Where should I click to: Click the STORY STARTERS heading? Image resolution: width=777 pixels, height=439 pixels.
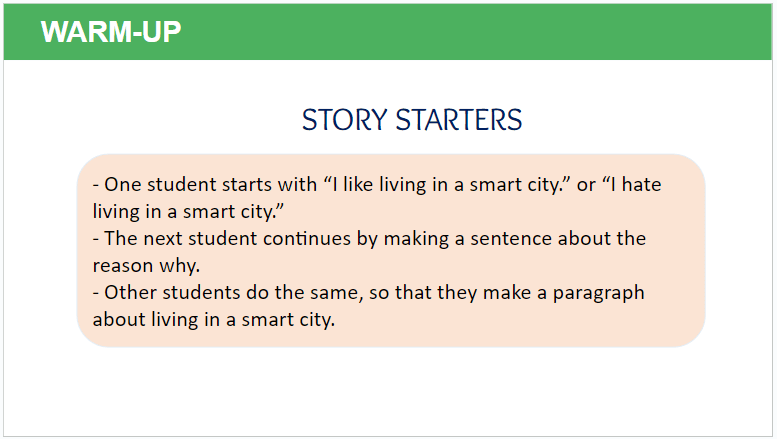tap(411, 120)
